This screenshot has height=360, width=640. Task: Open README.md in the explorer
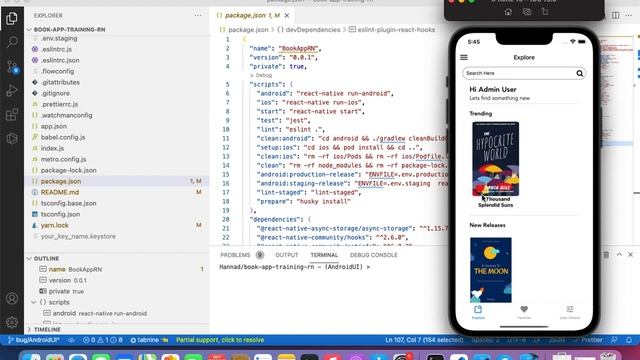coord(60,192)
